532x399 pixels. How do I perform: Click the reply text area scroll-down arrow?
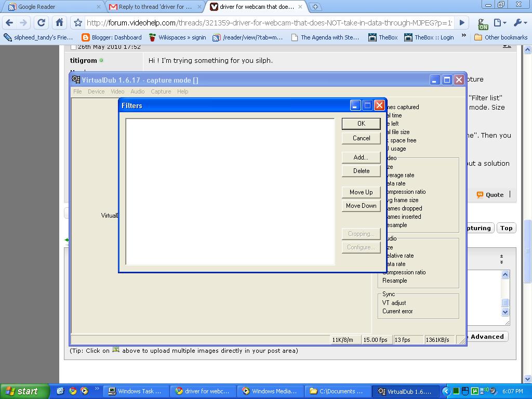pos(505,312)
